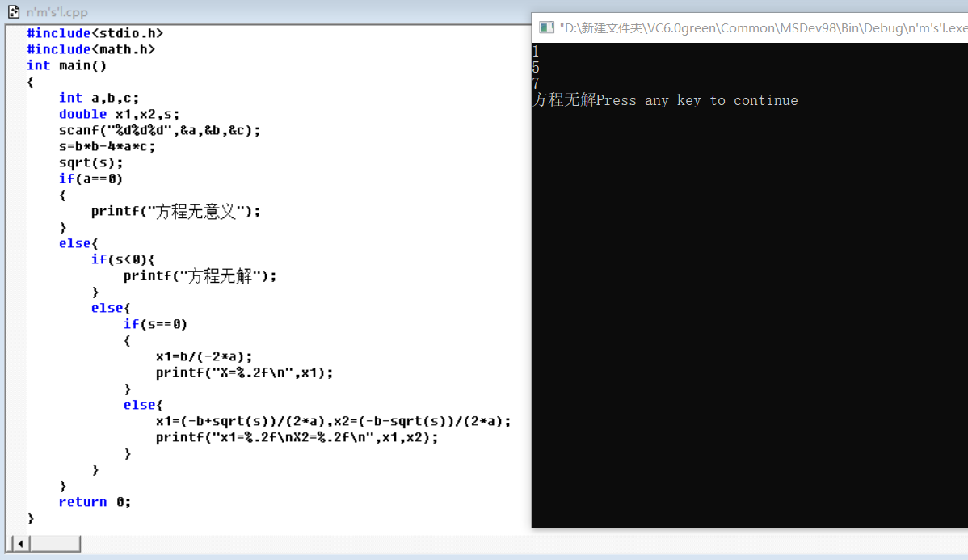This screenshot has width=968, height=560.
Task: Click the n'm's'l.cpp document icon
Action: [14, 12]
